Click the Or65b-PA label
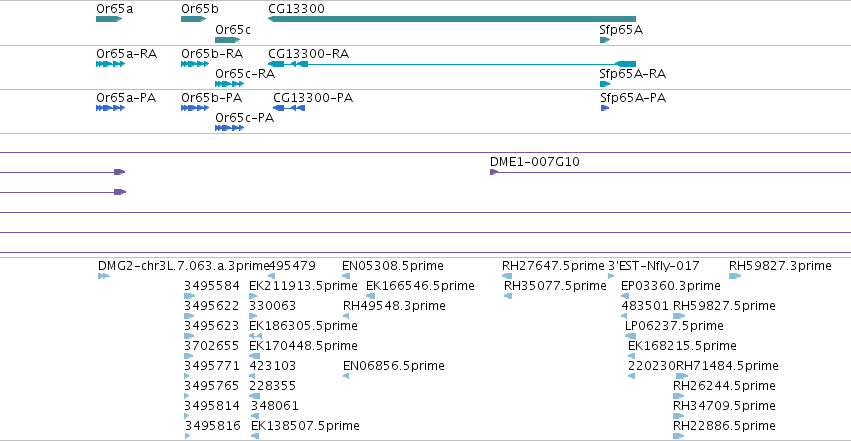Image resolution: width=851 pixels, height=441 pixels. coord(212,98)
